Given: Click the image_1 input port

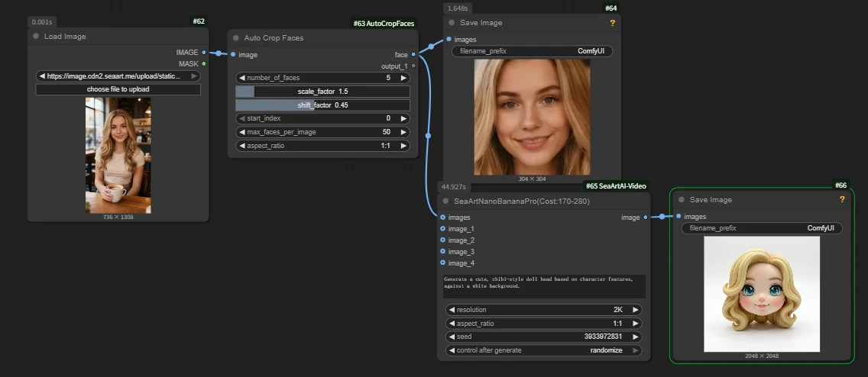Looking at the screenshot, I should pyautogui.click(x=443, y=229).
